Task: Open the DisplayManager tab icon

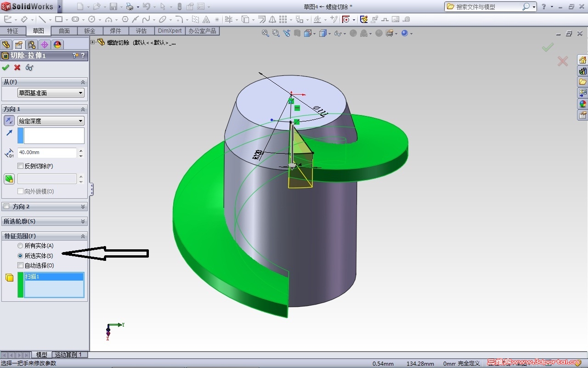Action: click(57, 45)
